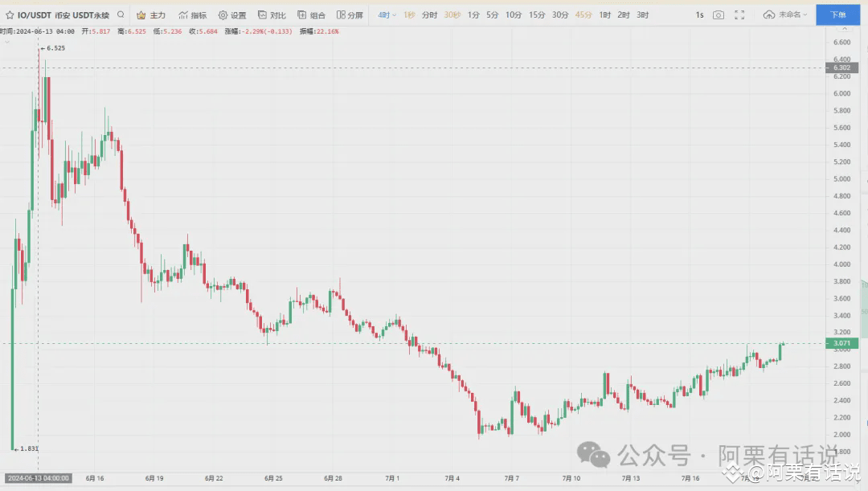Click the 5.000 price axis tick
This screenshot has height=491, width=868.
pos(841,178)
